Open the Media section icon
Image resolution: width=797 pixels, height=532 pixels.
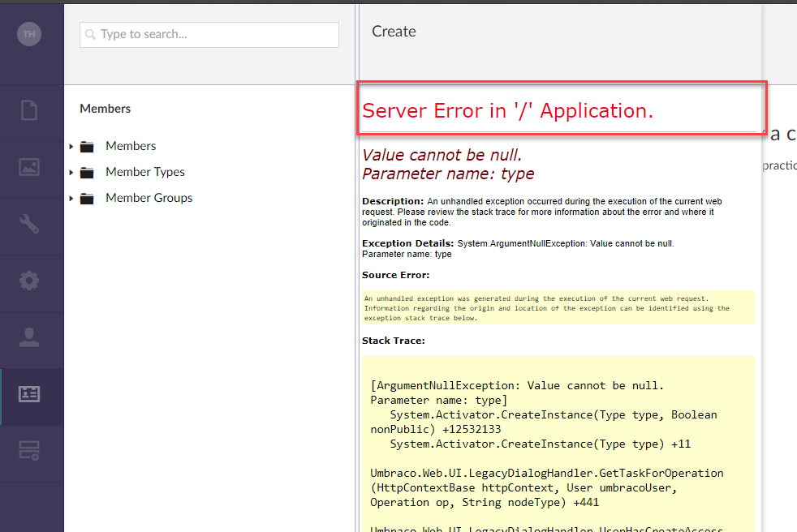pos(29,167)
